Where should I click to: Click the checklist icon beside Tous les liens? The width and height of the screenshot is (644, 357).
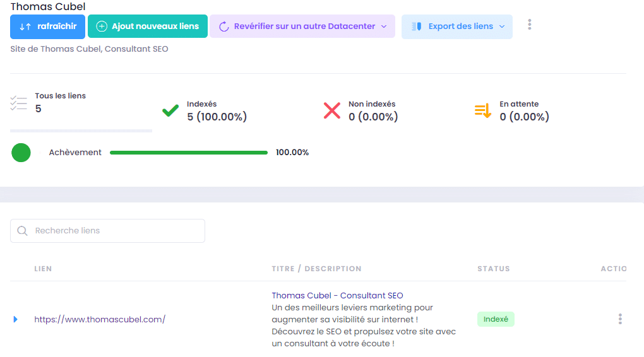click(18, 103)
